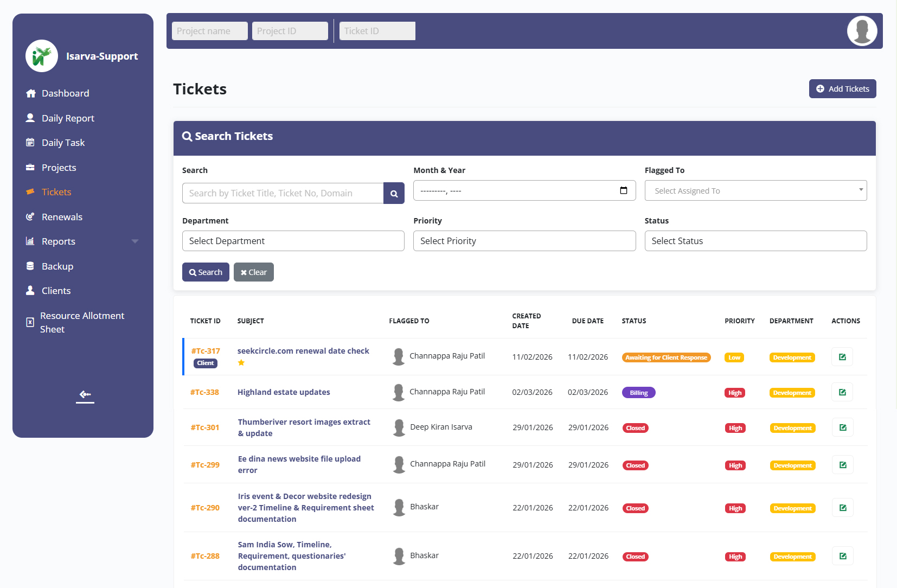
Task: Click the edit icon for ticket Tc-317
Action: [x=842, y=357]
